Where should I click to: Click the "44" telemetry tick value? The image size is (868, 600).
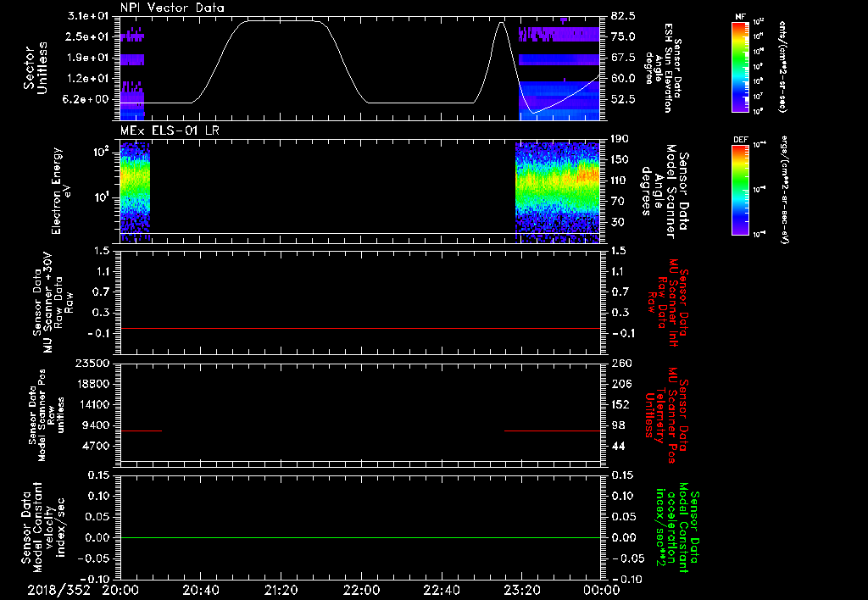coord(618,446)
